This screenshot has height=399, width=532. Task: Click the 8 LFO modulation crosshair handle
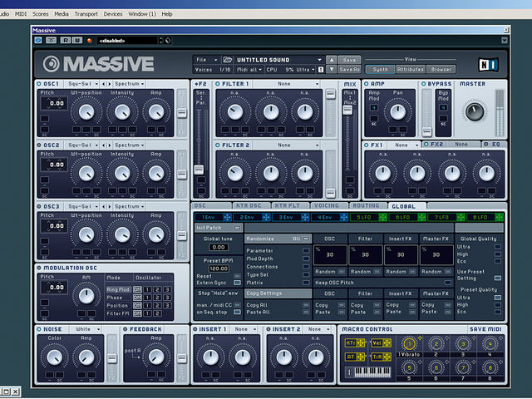pos(499,217)
